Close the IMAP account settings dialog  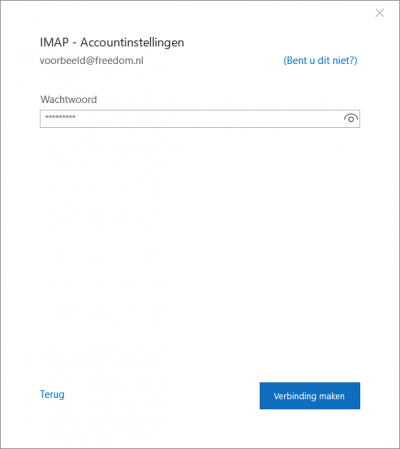point(380,13)
